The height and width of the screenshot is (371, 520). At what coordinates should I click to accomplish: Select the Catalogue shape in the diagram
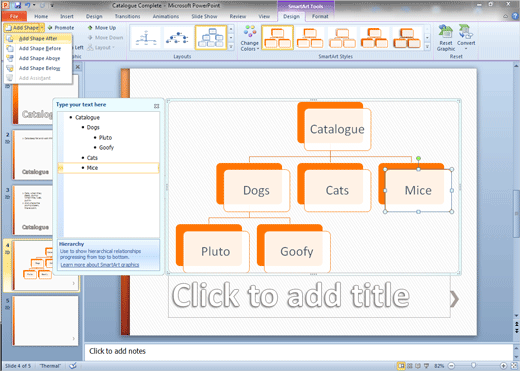point(337,129)
